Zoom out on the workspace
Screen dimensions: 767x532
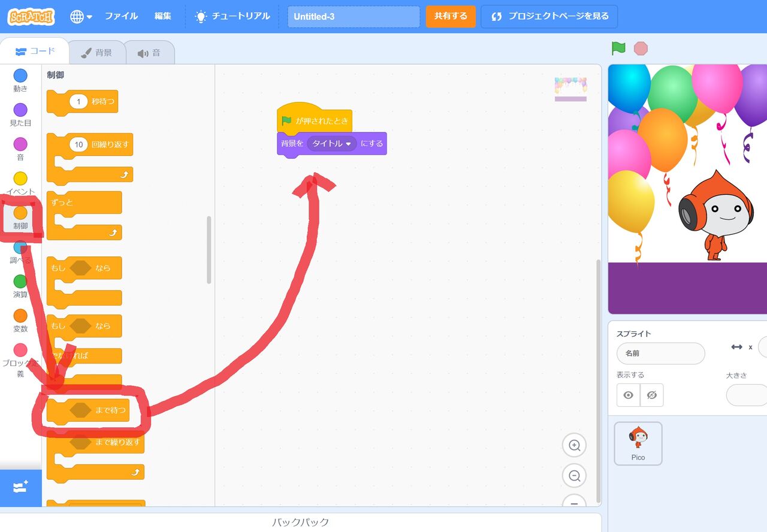[574, 476]
